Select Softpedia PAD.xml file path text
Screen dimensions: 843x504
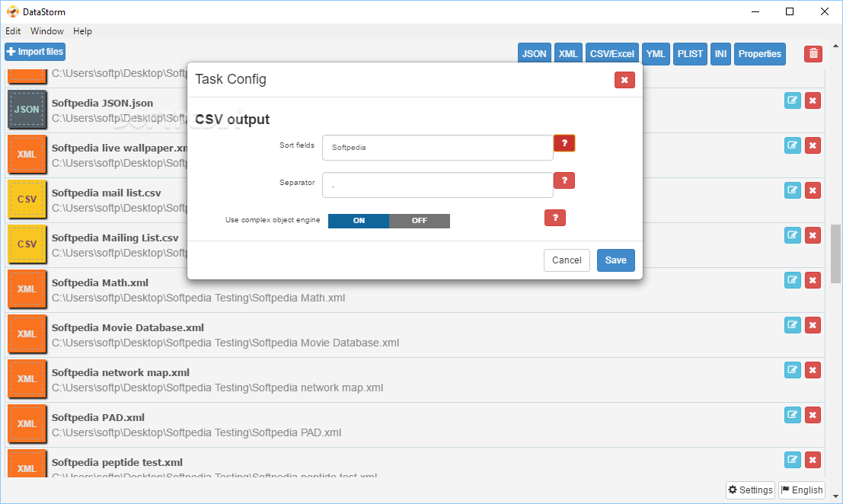(196, 432)
